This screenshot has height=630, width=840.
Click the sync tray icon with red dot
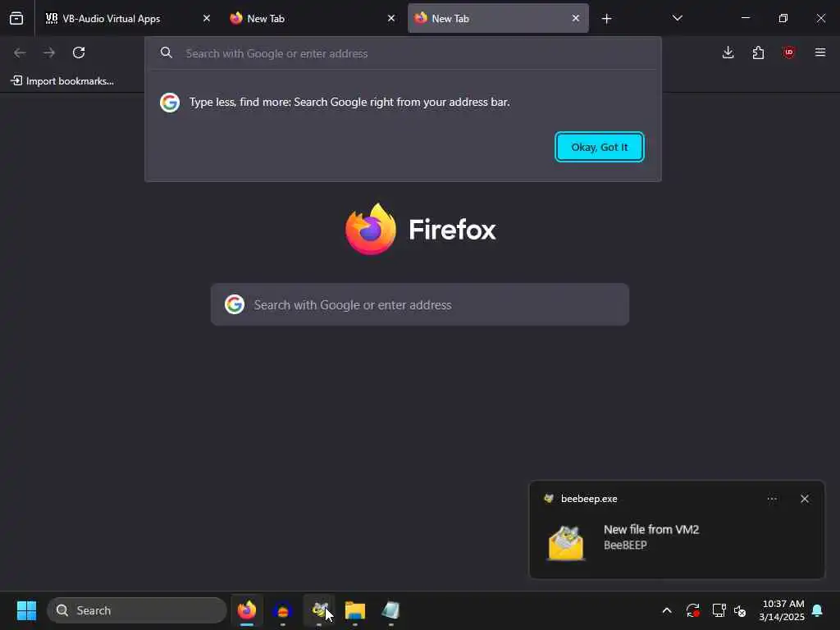pyautogui.click(x=692, y=610)
